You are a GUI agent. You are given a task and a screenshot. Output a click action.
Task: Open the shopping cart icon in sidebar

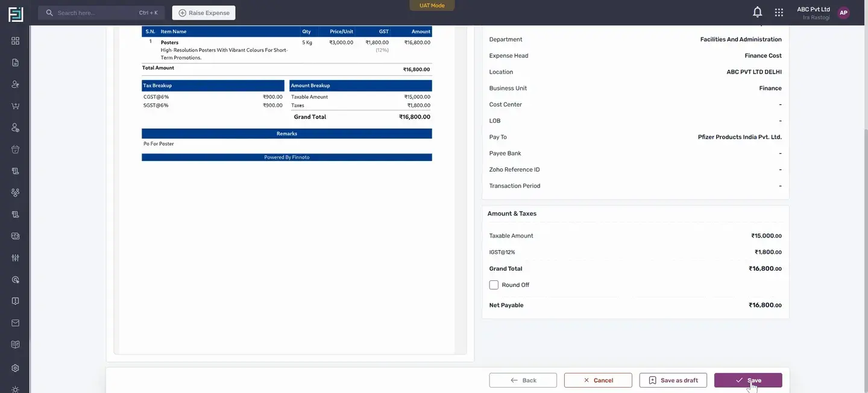[15, 106]
